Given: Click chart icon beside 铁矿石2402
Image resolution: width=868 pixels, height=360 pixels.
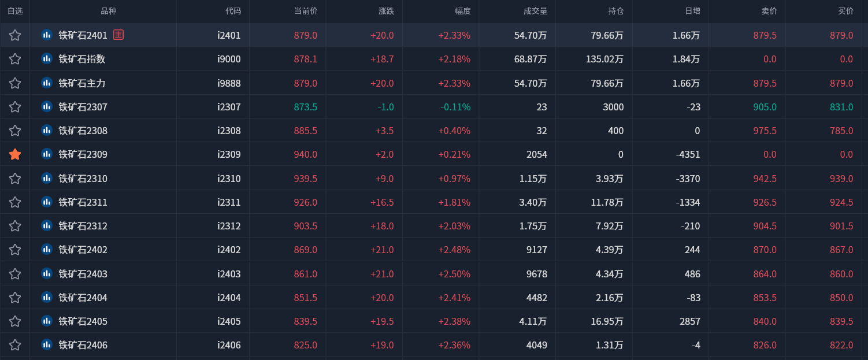Looking at the screenshot, I should coord(47,249).
